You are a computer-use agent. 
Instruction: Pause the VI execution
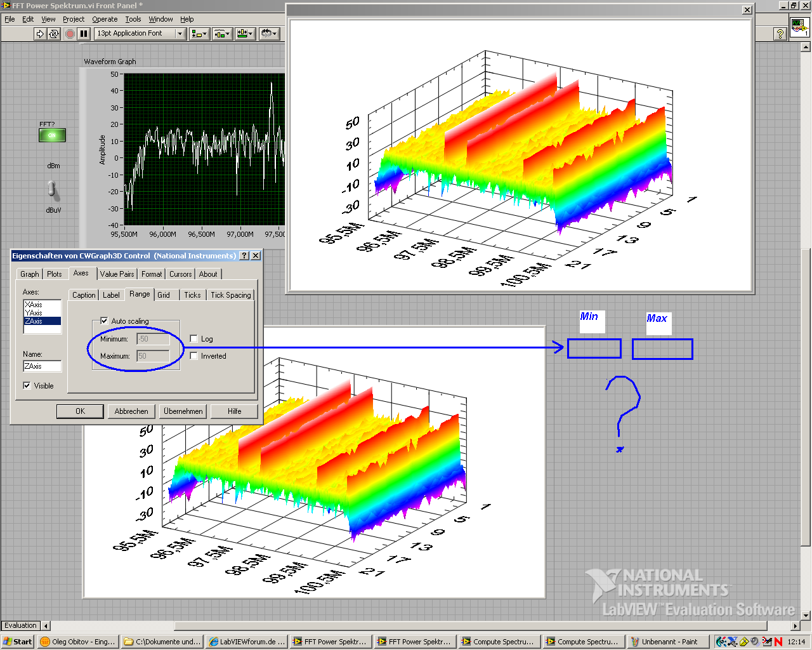pos(84,34)
